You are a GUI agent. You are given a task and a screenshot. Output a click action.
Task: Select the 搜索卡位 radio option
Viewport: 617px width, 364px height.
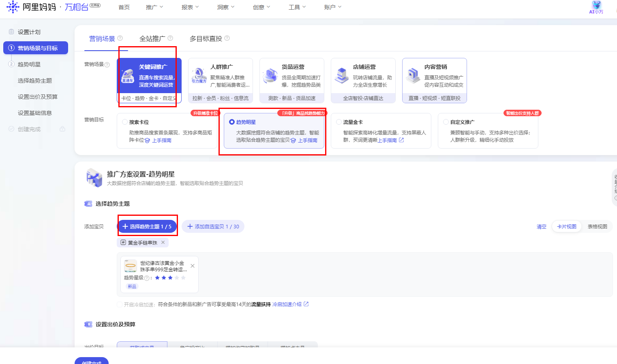125,122
